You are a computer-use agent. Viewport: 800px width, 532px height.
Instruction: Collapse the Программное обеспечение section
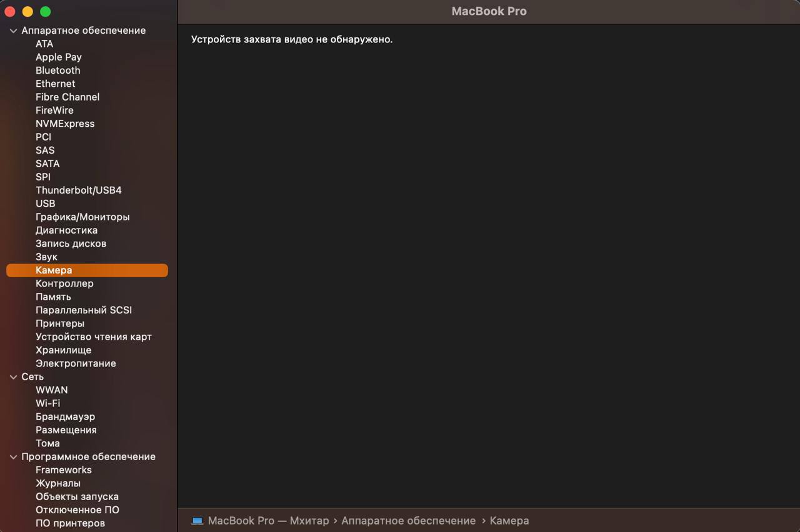tap(13, 457)
